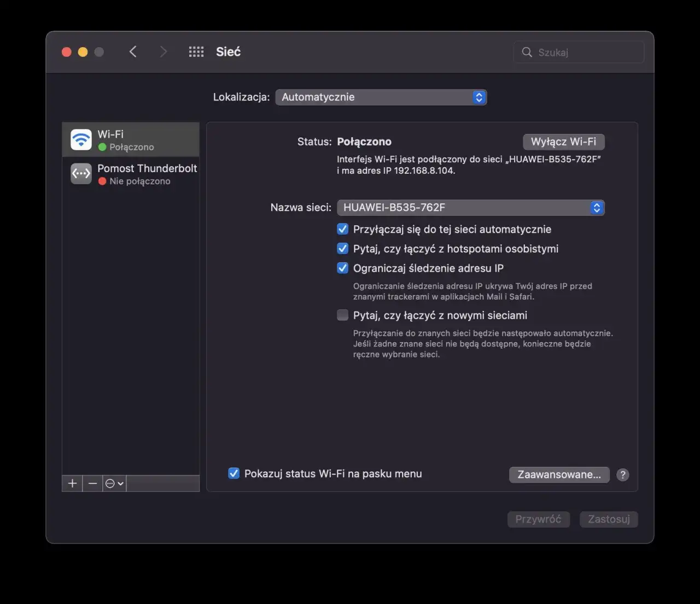Show all preferences grid icon
Screen dimensions: 700x604
[196, 52]
